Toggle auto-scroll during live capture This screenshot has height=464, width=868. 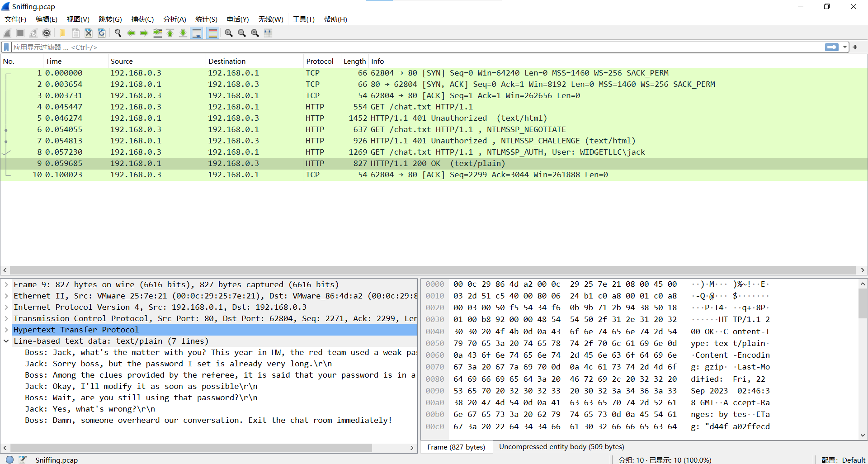coord(197,33)
